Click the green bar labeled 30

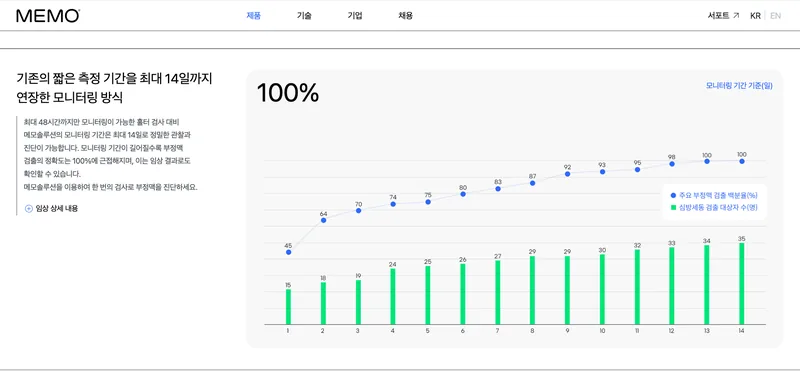tap(602, 290)
